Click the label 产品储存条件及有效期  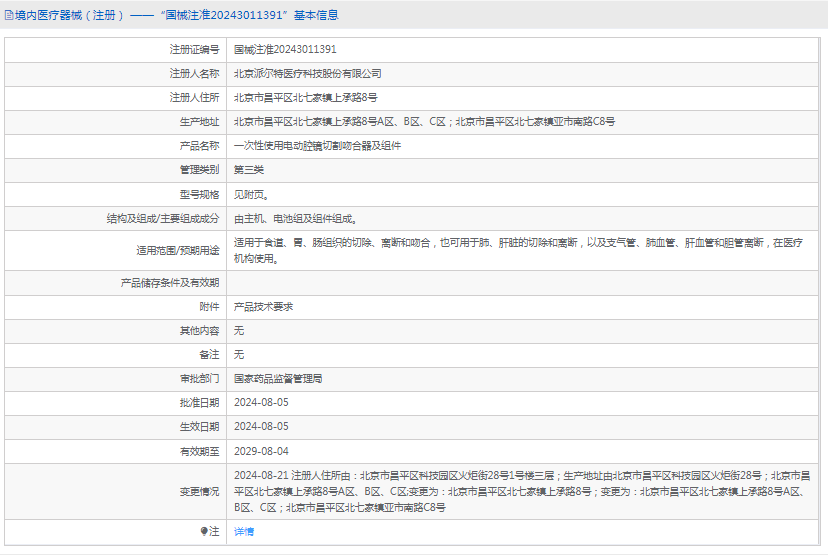[170, 283]
